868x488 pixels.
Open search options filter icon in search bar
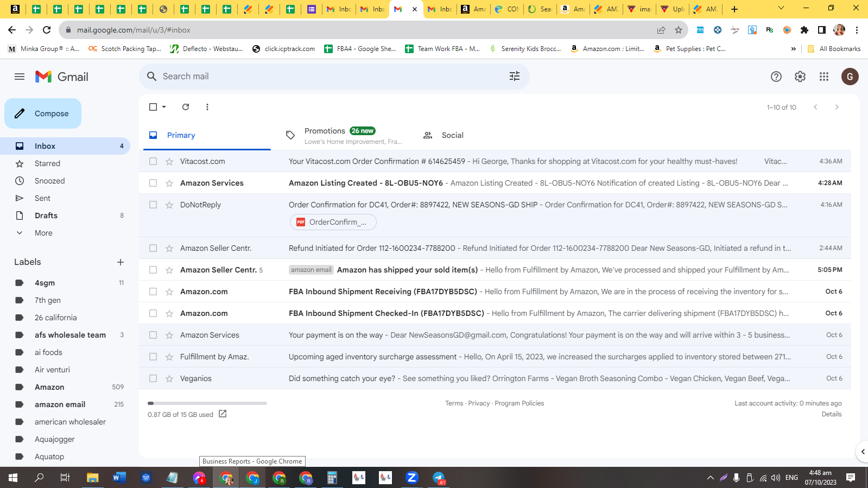515,77
